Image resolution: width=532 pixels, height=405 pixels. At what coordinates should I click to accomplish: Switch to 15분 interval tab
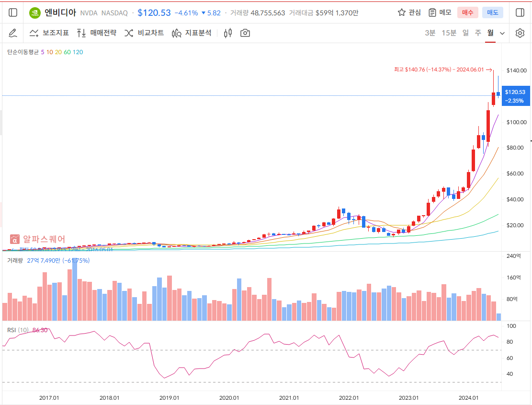(449, 33)
